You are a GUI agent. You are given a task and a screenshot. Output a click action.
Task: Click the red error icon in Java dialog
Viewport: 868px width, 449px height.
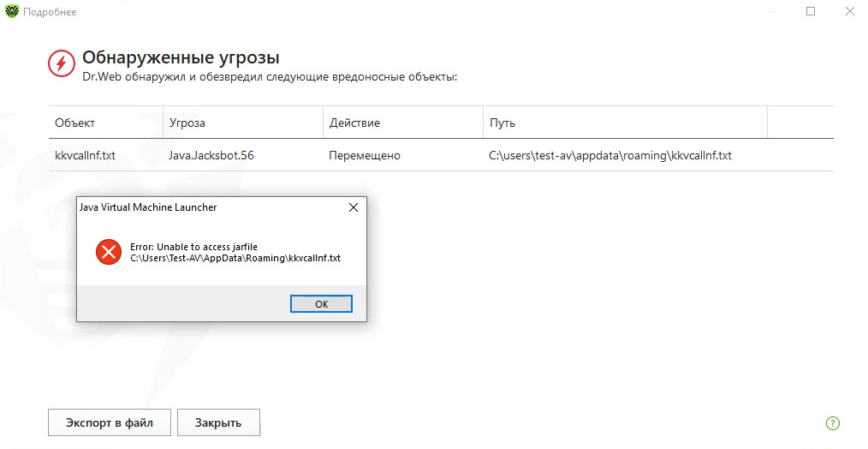pyautogui.click(x=108, y=252)
